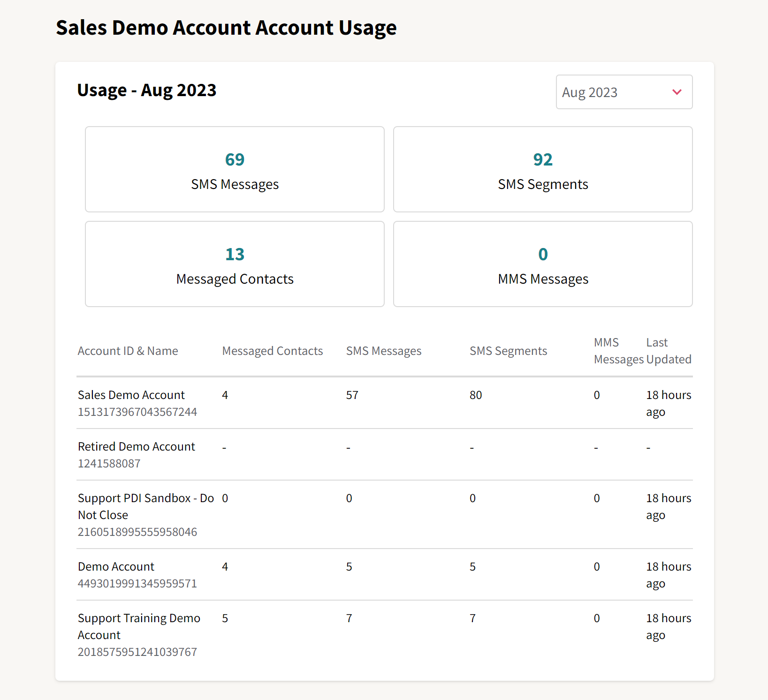Viewport: 768px width, 700px height.
Task: Open the Retired Demo Account entry
Action: 136,446
